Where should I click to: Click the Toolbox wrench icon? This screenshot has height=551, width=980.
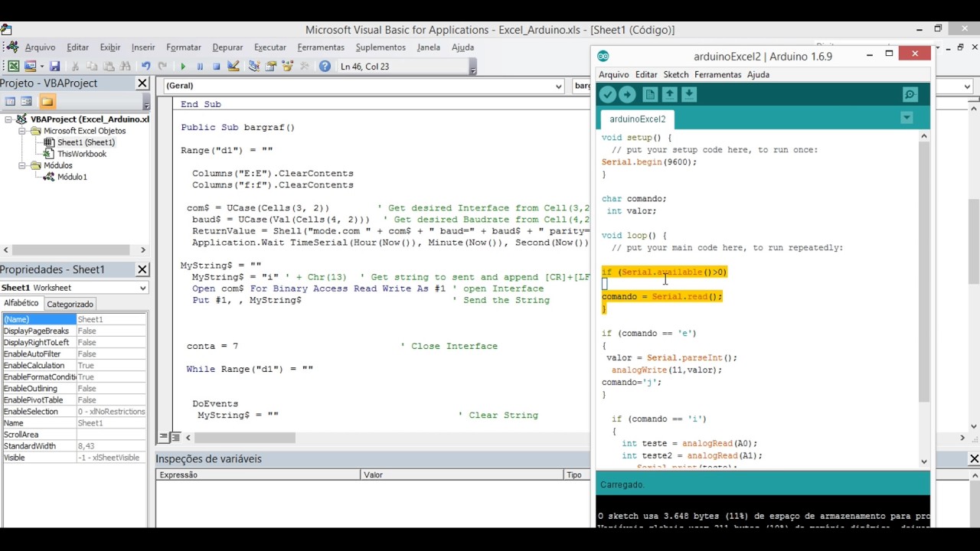(x=305, y=67)
